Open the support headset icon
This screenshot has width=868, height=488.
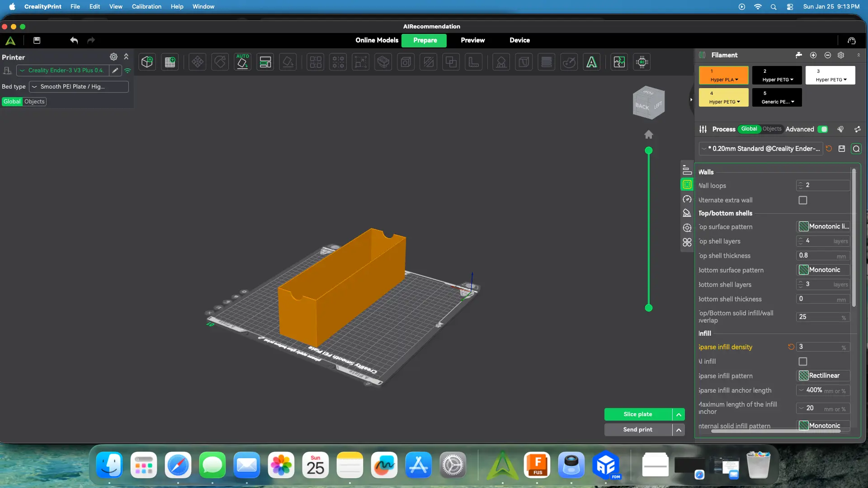click(852, 40)
